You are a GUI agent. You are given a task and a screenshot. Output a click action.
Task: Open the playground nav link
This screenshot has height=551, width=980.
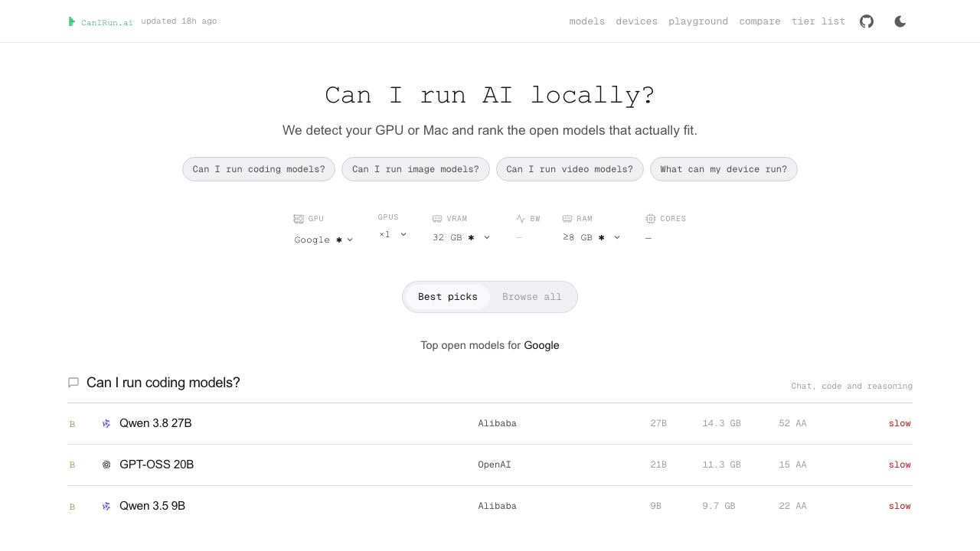[698, 21]
